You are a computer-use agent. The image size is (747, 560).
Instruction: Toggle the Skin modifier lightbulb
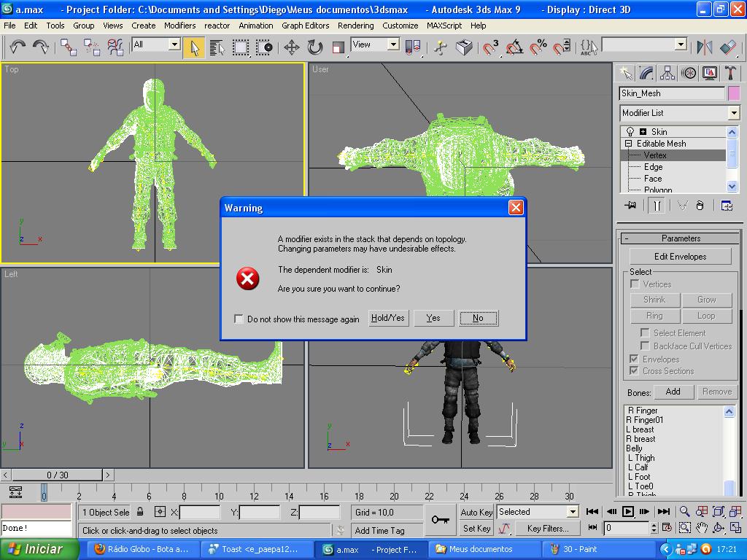click(630, 132)
